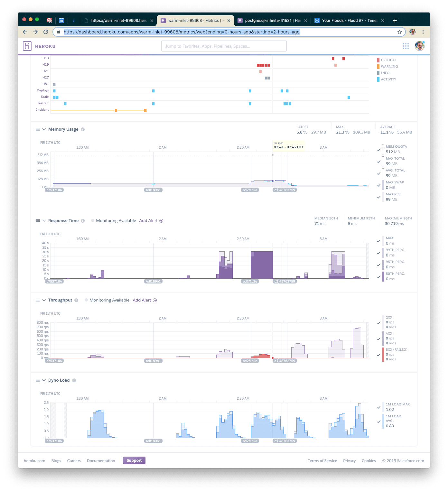Viewport: 448px width, 492px height.
Task: Open the Chrome three-dot menu
Action: (423, 32)
